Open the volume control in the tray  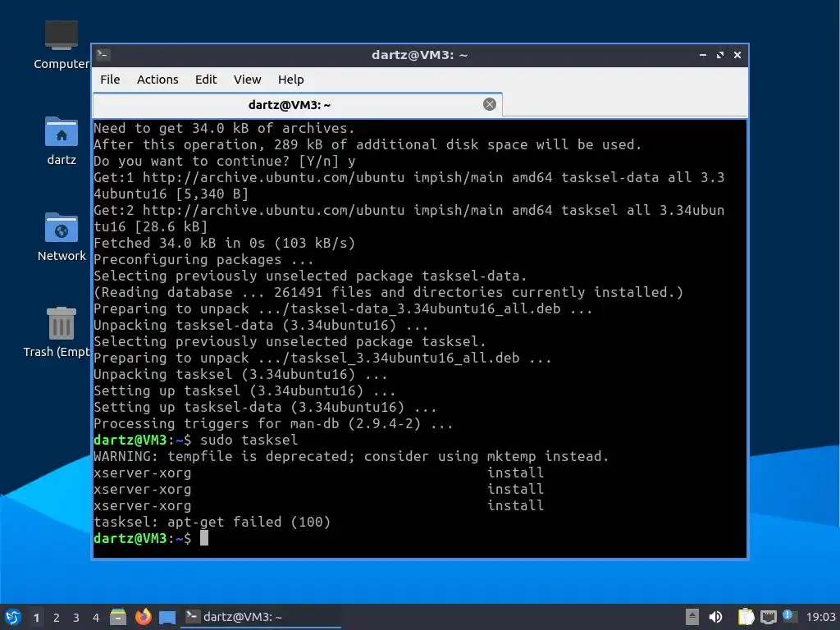coord(715,617)
